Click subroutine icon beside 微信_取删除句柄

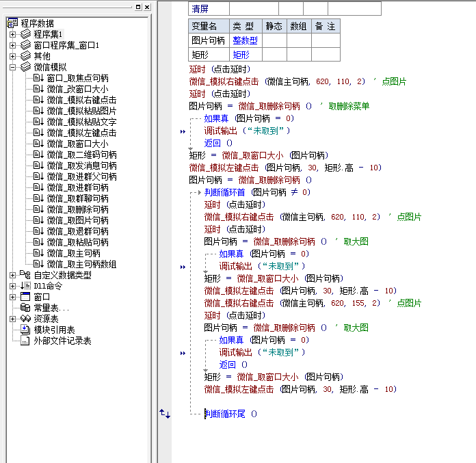tap(38, 209)
